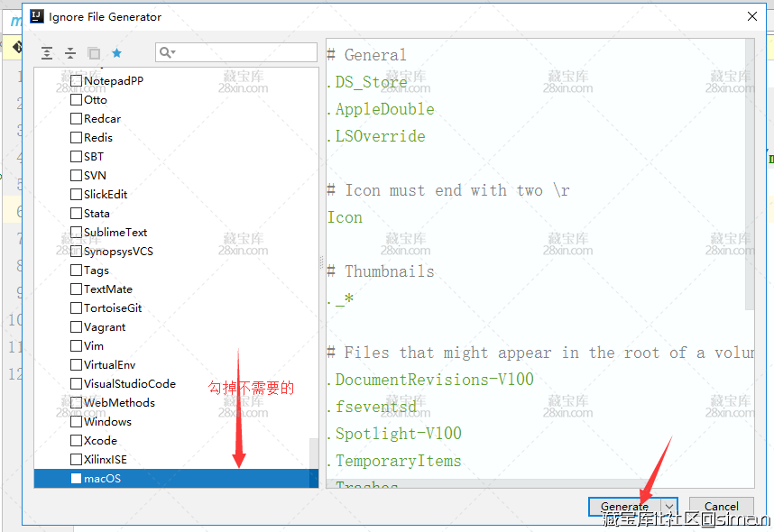Click the Collapse All toolbar icon
774x532 pixels.
pos(69,53)
